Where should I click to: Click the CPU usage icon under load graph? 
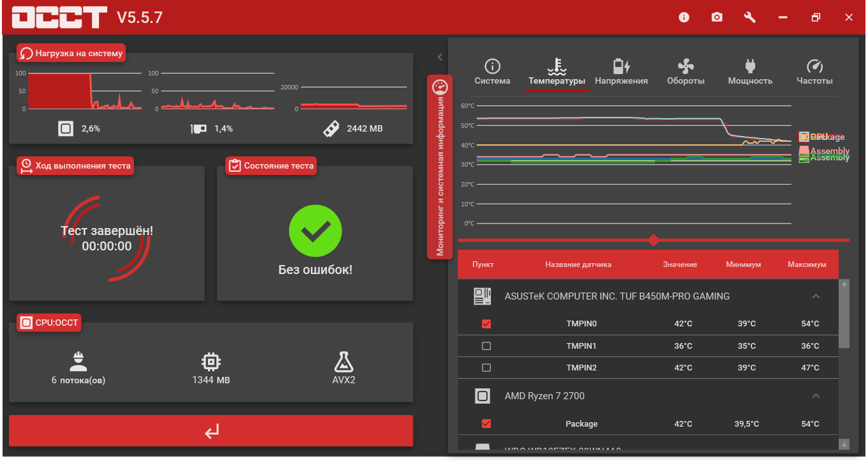pos(66,128)
